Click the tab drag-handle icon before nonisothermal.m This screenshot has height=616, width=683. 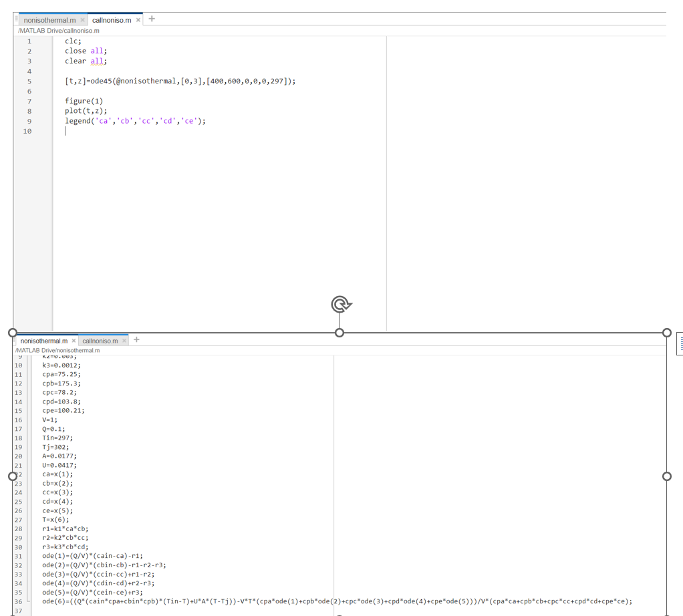tap(16, 19)
